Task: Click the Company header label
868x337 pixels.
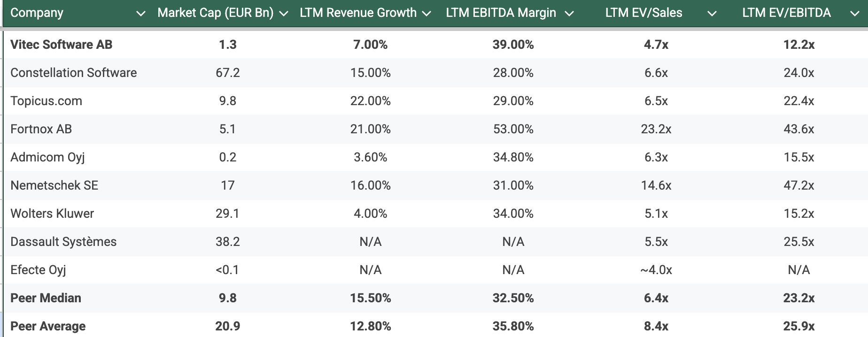Action: tap(37, 13)
